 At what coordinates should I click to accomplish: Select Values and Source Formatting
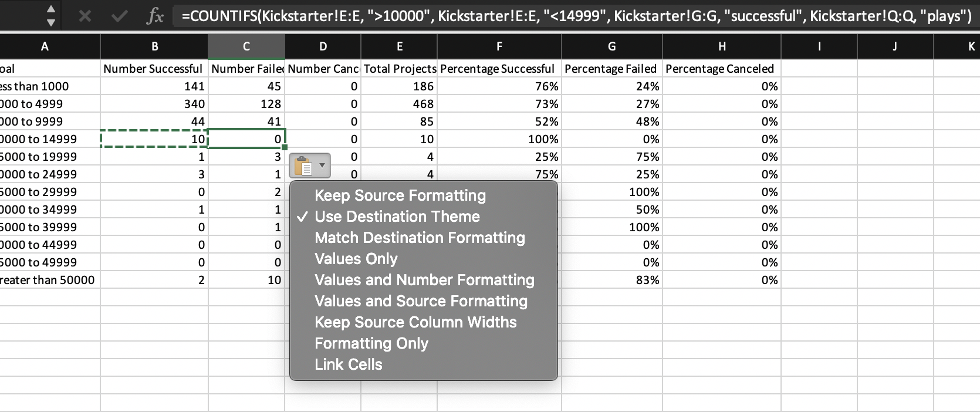tap(421, 301)
